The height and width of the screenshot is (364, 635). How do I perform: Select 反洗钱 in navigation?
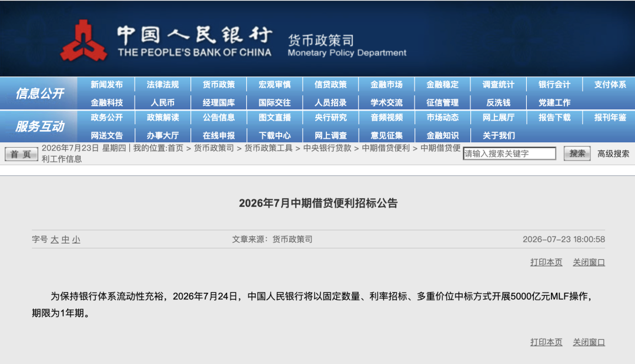[498, 102]
